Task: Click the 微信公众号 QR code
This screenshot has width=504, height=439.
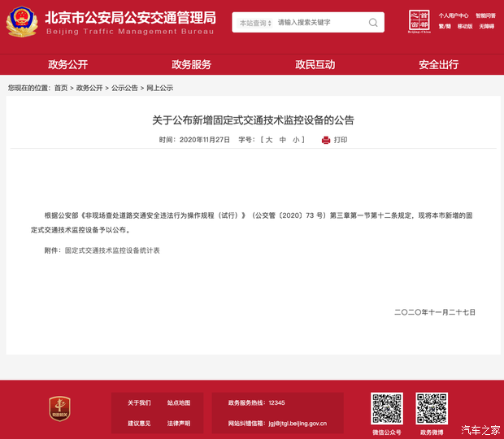Action: click(387, 408)
